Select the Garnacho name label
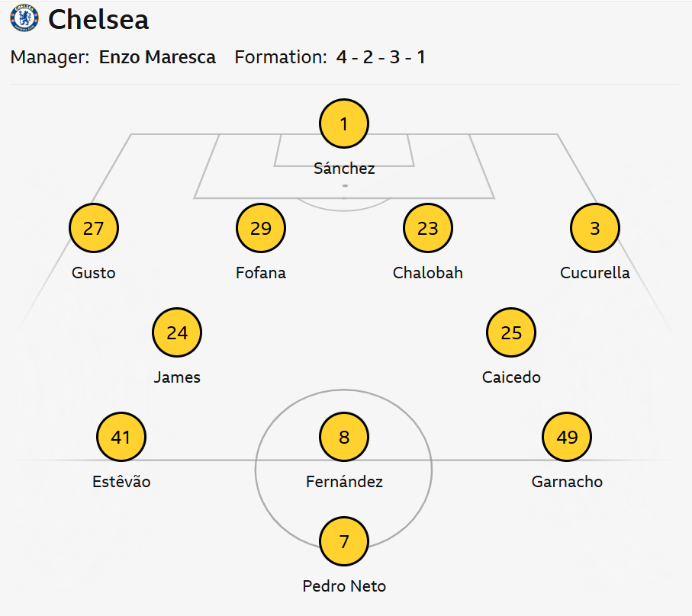 (567, 482)
